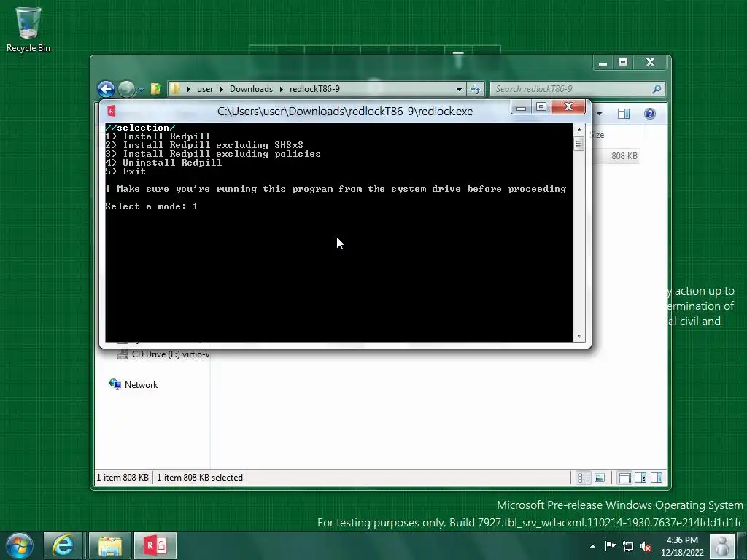Open the Recycle Bin desktop icon
Viewport: 747px width, 560px height.
pyautogui.click(x=28, y=29)
